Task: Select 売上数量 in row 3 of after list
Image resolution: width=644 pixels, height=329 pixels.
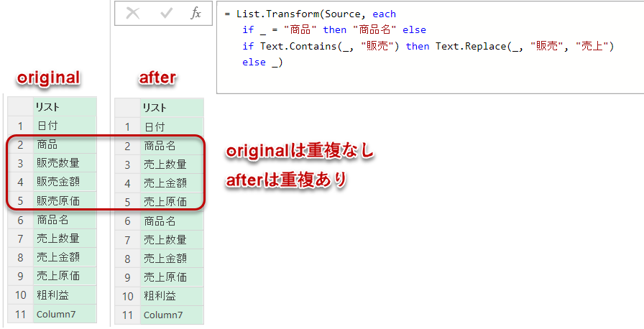Action: click(x=172, y=164)
